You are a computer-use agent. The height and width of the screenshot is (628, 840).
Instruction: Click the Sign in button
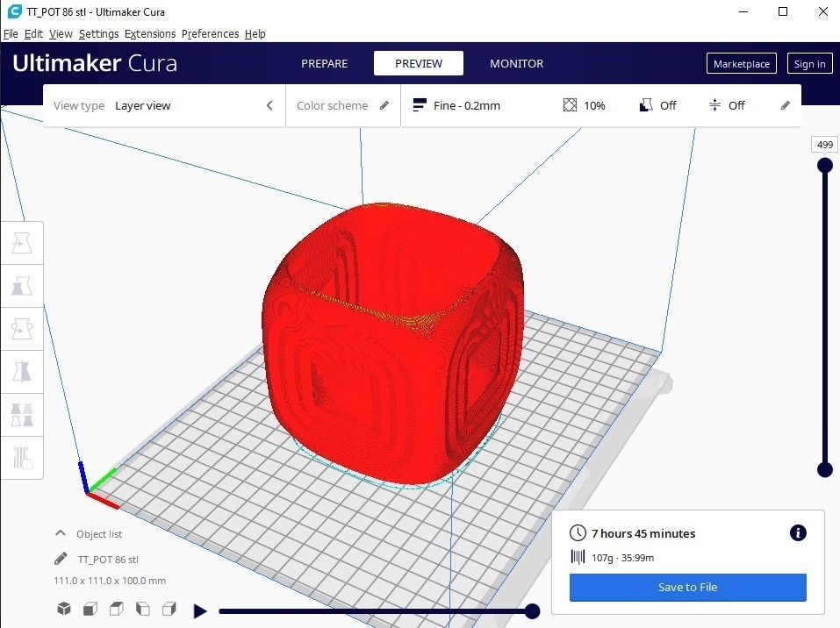point(809,64)
